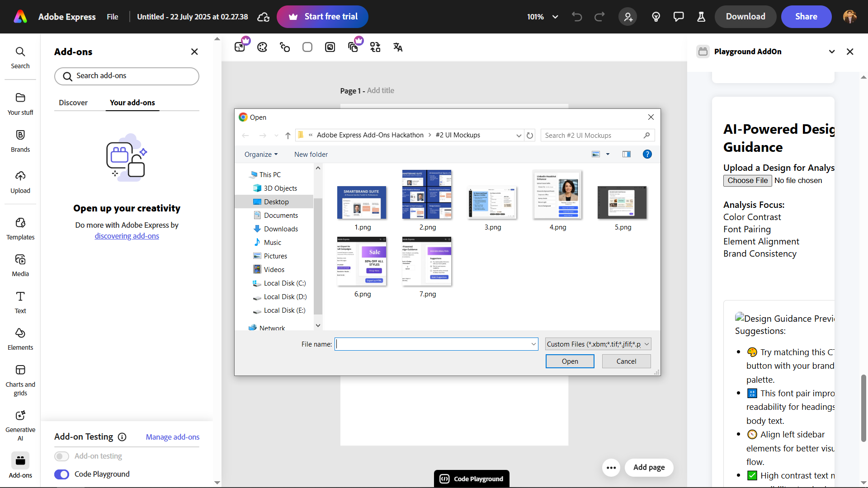Open the File menu

[x=113, y=17]
